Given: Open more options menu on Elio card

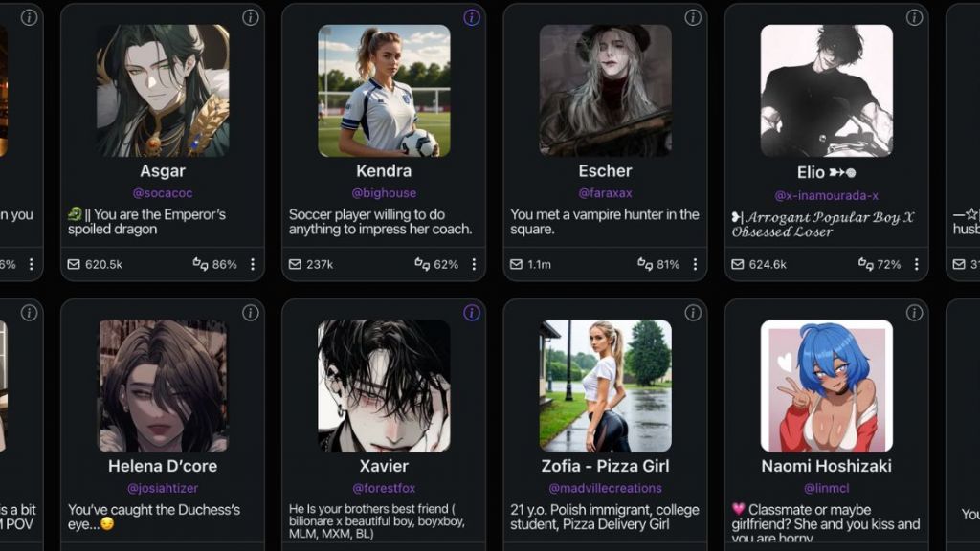Looking at the screenshot, I should [916, 264].
